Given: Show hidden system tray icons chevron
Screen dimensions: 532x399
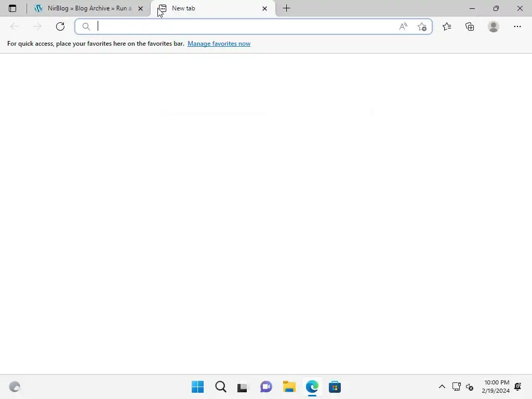Looking at the screenshot, I should 442,387.
